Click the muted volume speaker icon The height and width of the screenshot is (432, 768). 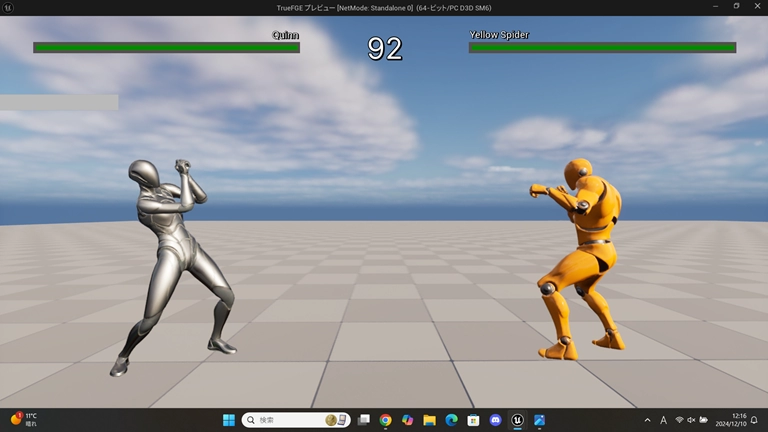tap(691, 420)
